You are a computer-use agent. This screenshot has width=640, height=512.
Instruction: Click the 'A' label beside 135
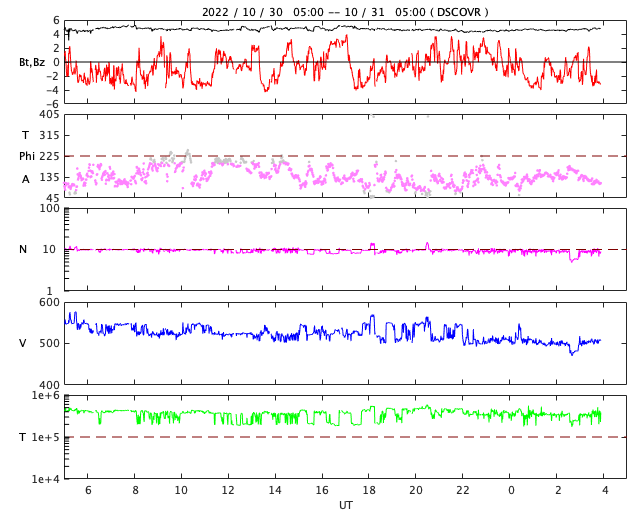25,179
